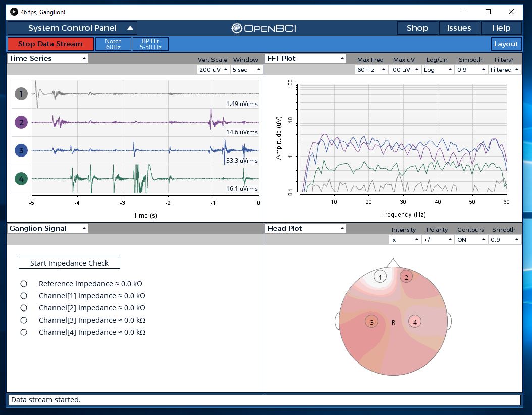Expand the System Control Panel

pyautogui.click(x=72, y=28)
